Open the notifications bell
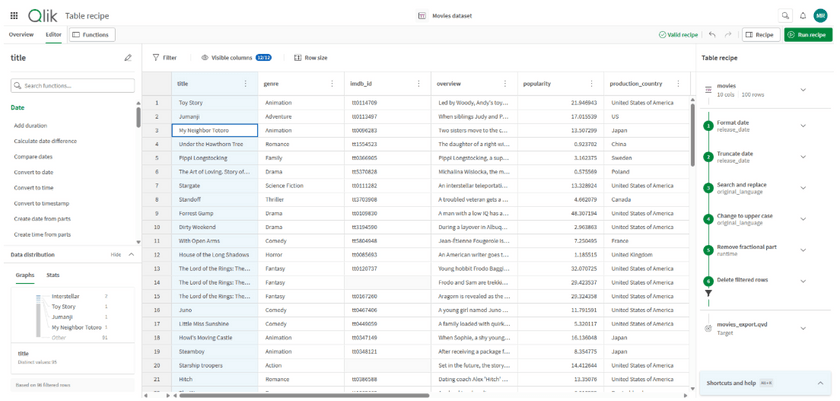 point(802,16)
